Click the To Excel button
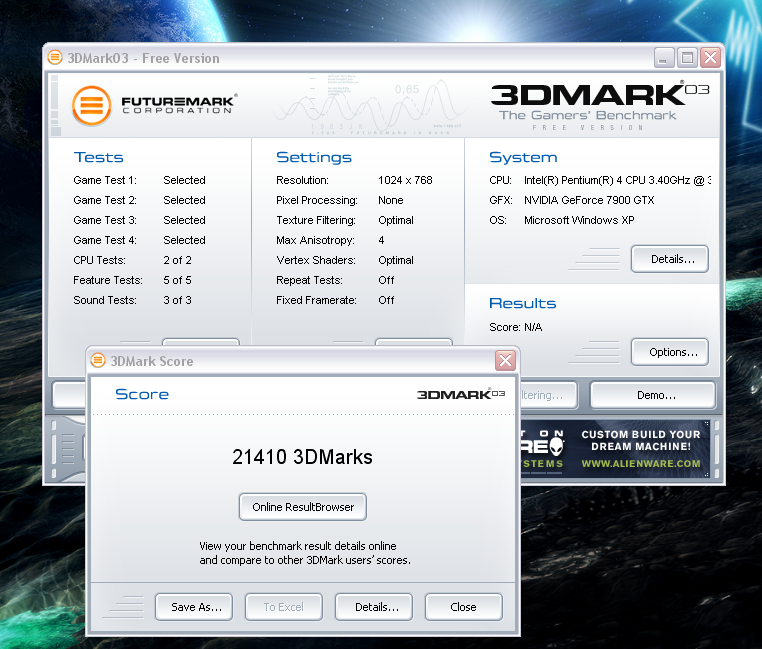Viewport: 762px width, 649px height. [284, 607]
